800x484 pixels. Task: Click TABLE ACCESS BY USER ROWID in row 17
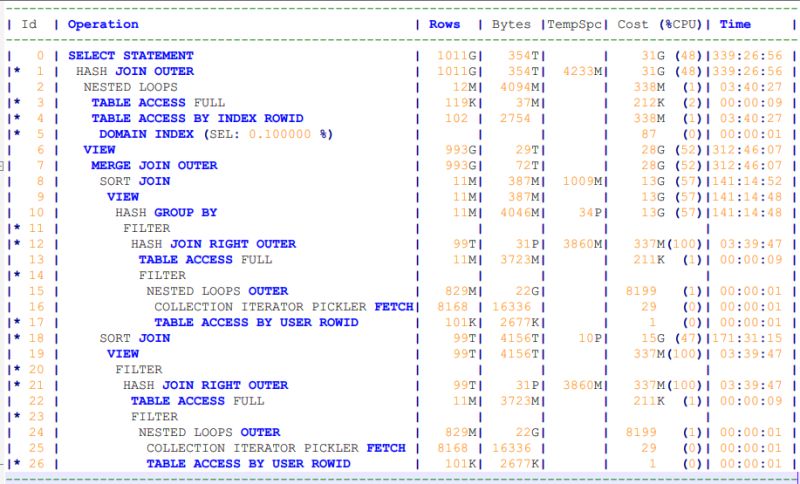256,323
